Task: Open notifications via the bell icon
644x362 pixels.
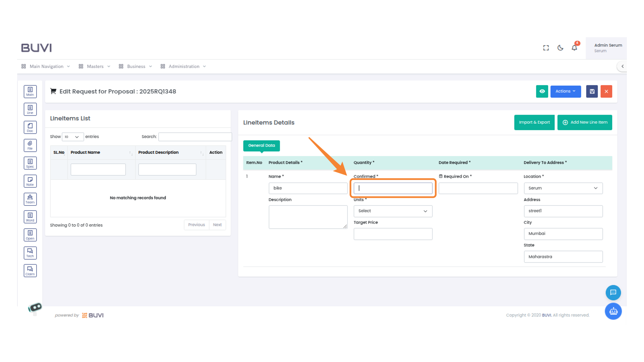Action: pos(574,48)
